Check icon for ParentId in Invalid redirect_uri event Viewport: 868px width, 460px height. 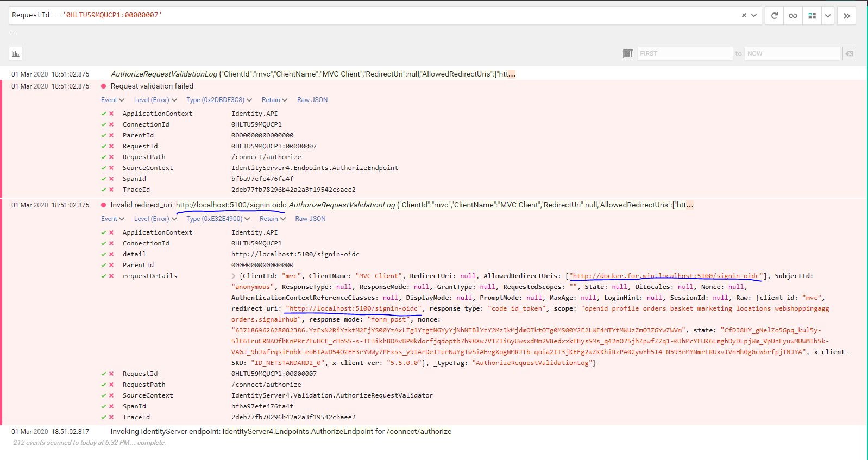104,265
